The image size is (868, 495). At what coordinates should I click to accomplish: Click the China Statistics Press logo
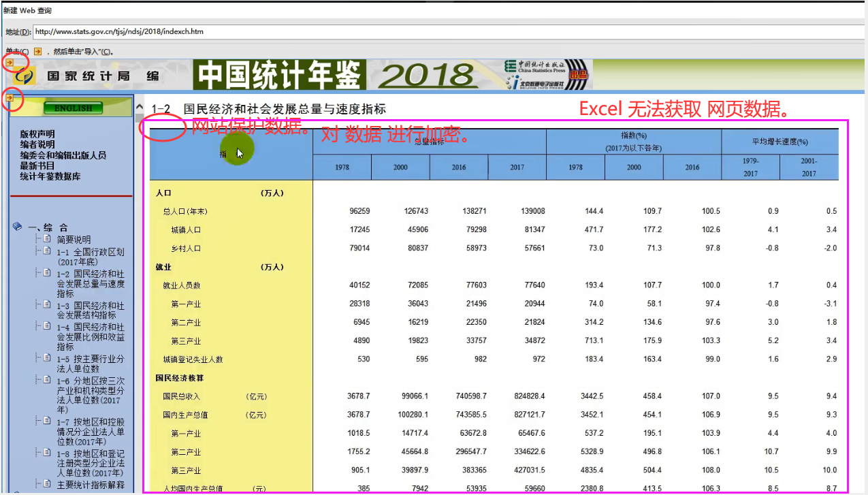pos(536,67)
